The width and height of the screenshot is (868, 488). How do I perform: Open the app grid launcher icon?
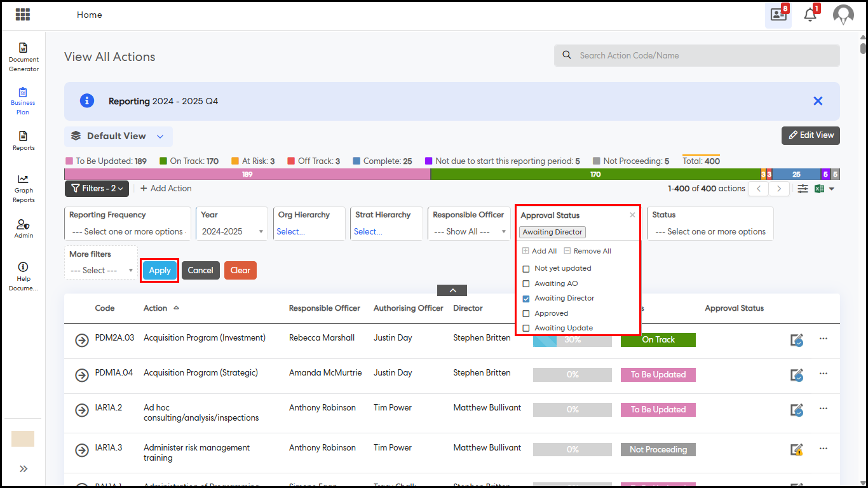tap(23, 15)
